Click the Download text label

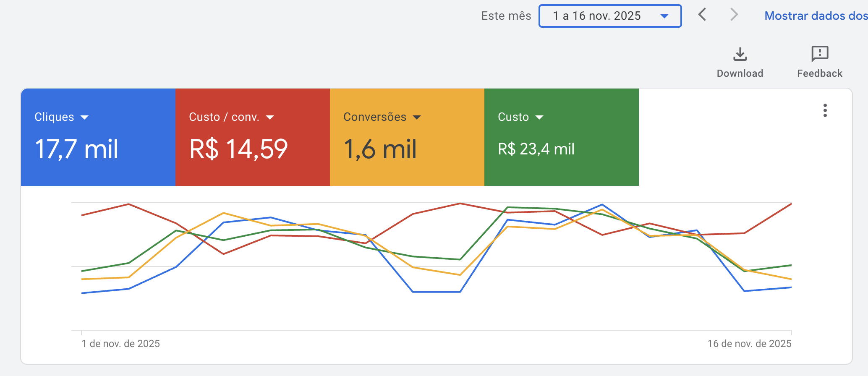pos(740,73)
